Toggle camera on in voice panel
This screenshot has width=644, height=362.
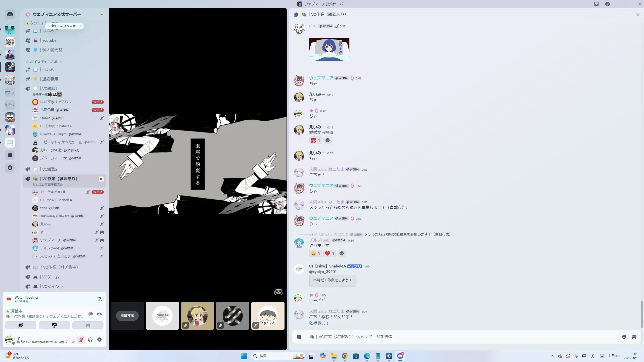point(21,325)
